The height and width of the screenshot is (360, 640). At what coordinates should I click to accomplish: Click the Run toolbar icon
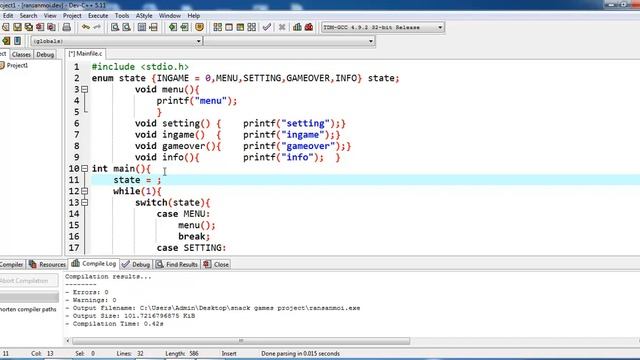[x=229, y=27]
